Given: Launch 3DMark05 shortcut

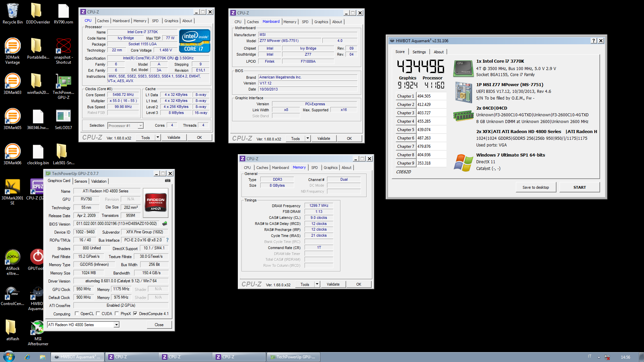Looking at the screenshot, I should click(12, 119).
